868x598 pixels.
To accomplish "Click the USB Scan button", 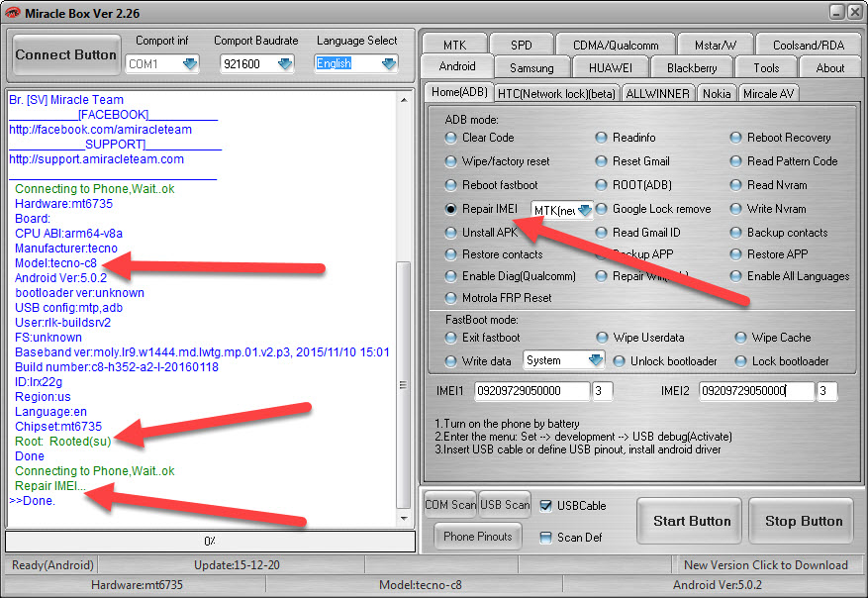I will point(505,504).
